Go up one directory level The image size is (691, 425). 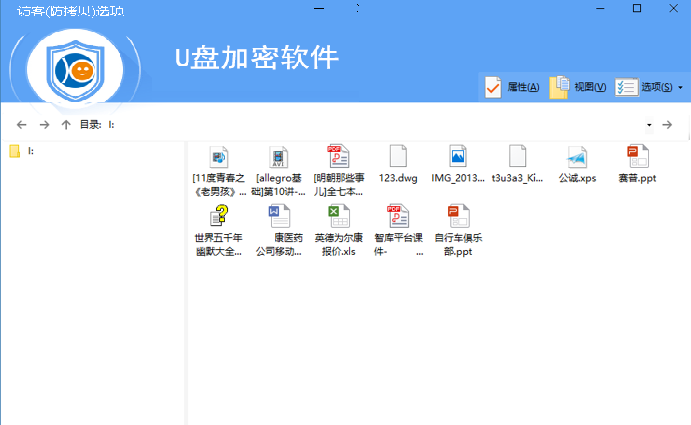(66, 125)
